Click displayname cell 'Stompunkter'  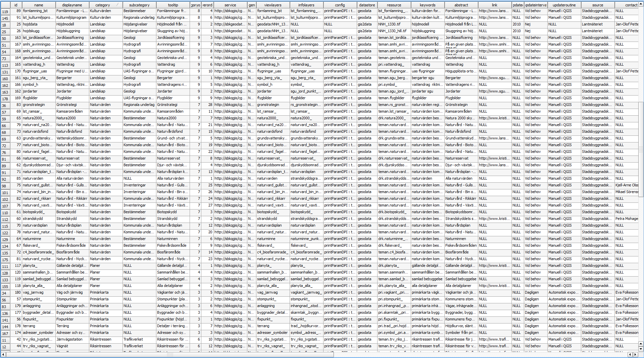pyautogui.click(x=72, y=299)
